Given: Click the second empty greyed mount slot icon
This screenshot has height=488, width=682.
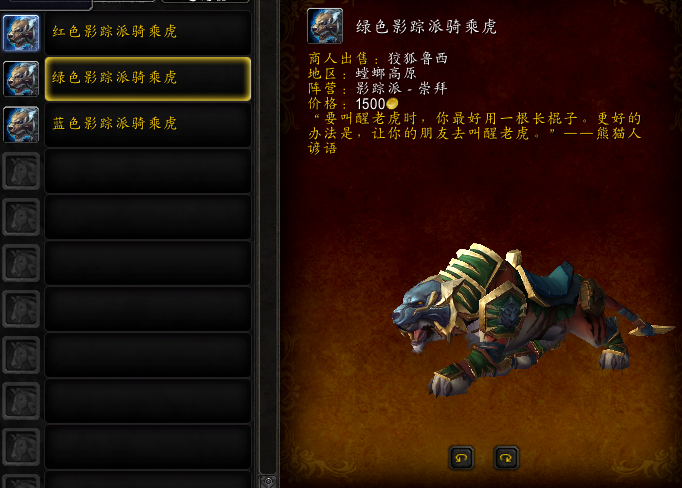Looking at the screenshot, I should (21, 217).
